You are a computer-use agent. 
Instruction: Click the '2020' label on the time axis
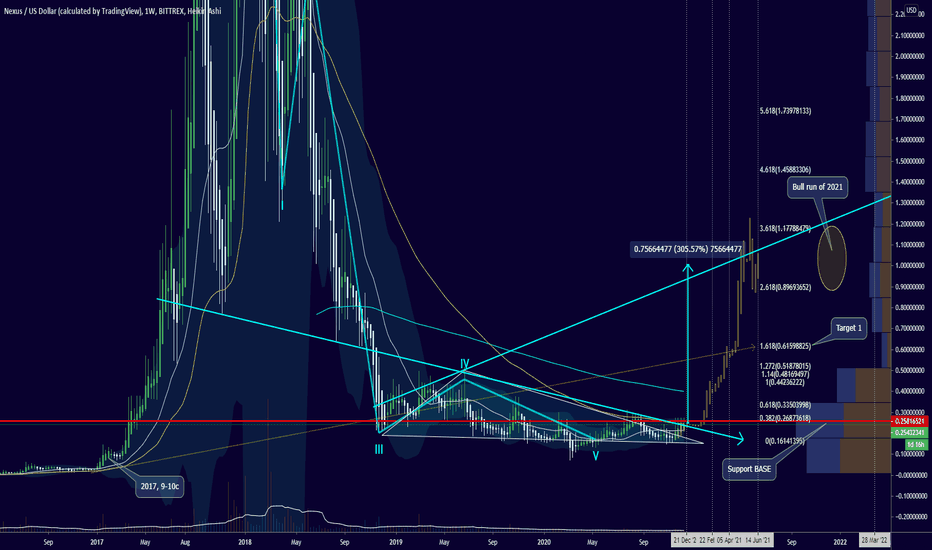click(x=544, y=542)
